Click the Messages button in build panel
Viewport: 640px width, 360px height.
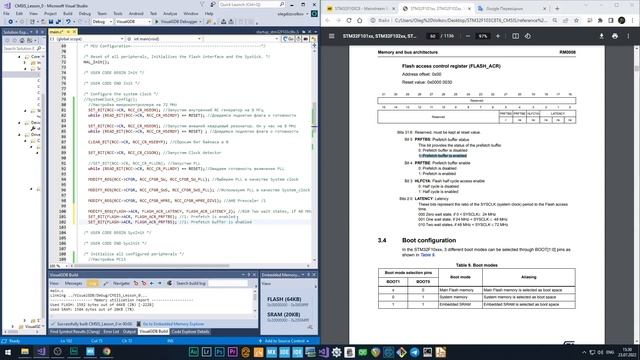[x=73, y=283]
